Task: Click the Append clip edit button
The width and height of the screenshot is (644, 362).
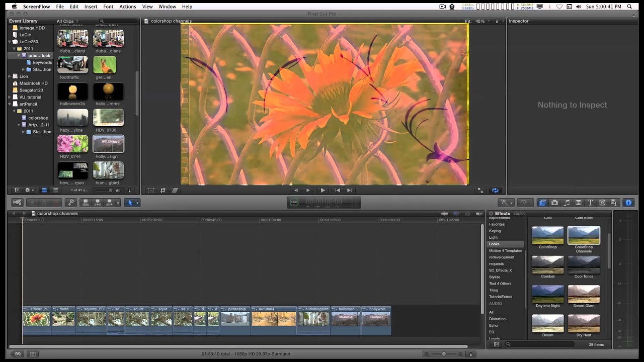Action: (x=109, y=203)
